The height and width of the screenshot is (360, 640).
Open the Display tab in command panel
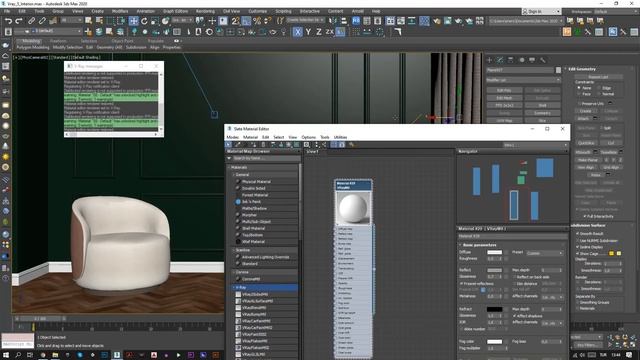532,60
